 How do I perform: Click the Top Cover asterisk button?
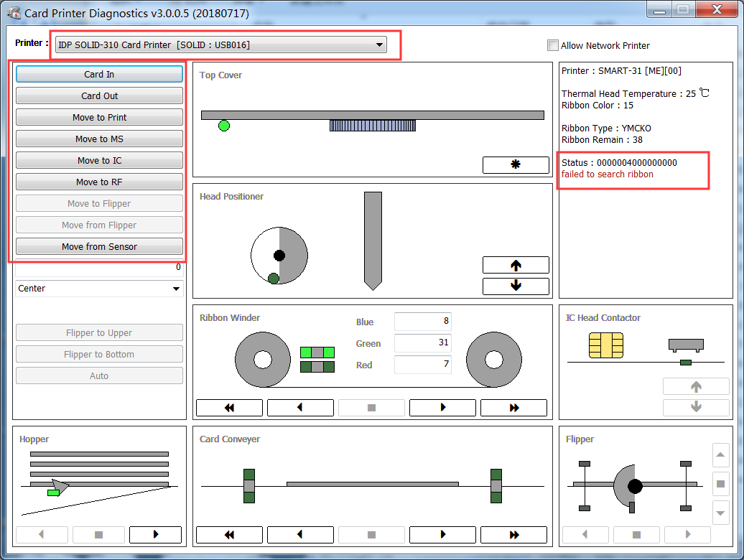point(516,165)
